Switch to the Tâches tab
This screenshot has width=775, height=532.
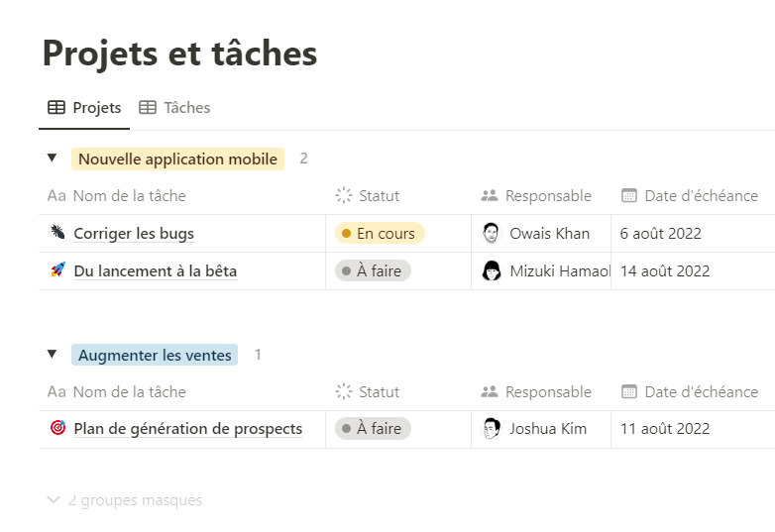click(x=174, y=108)
